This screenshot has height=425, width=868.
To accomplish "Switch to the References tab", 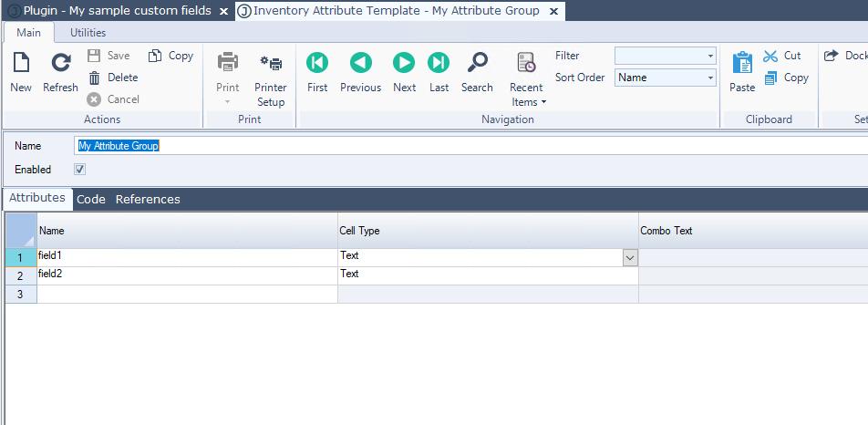I will coord(148,199).
